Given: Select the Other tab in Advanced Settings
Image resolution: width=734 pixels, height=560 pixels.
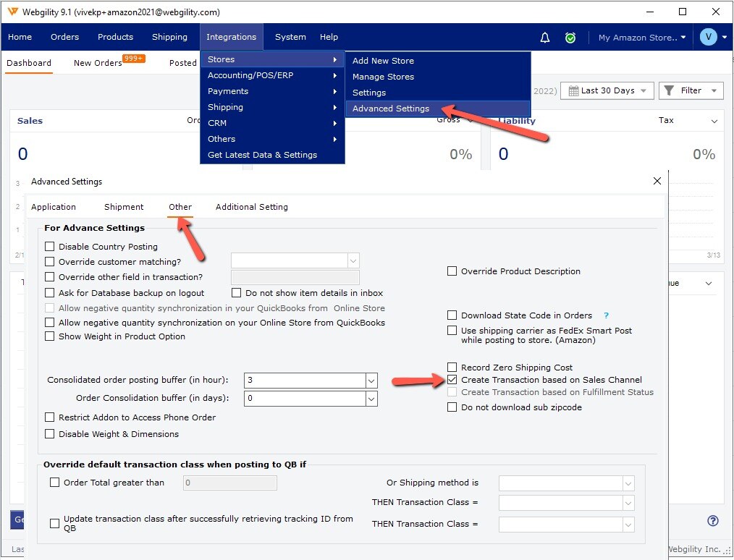Looking at the screenshot, I should click(x=180, y=207).
